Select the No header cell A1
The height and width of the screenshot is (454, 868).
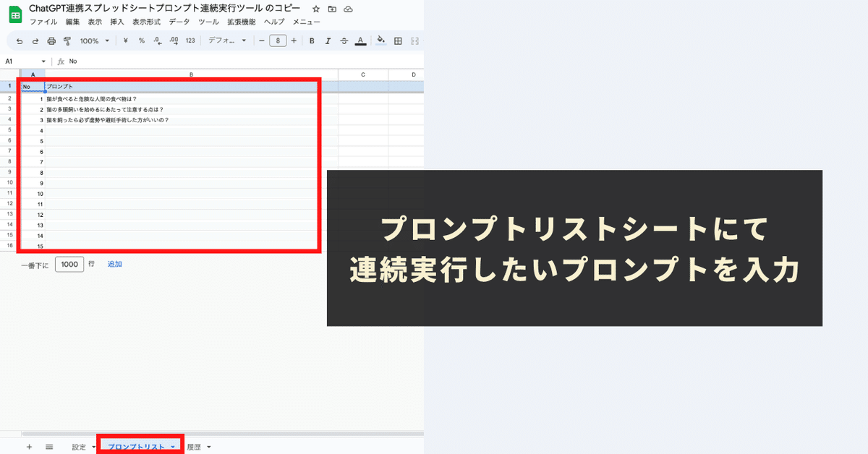tap(33, 87)
